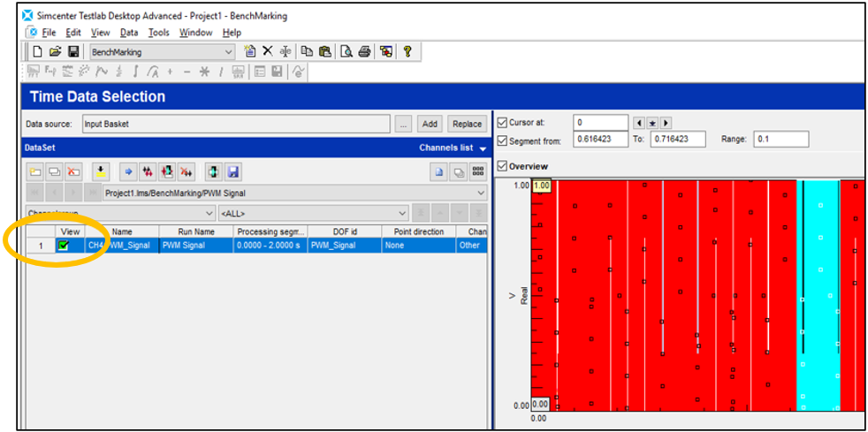Click the integral icon in processing toolbar
This screenshot has width=868, height=432.
tap(135, 72)
